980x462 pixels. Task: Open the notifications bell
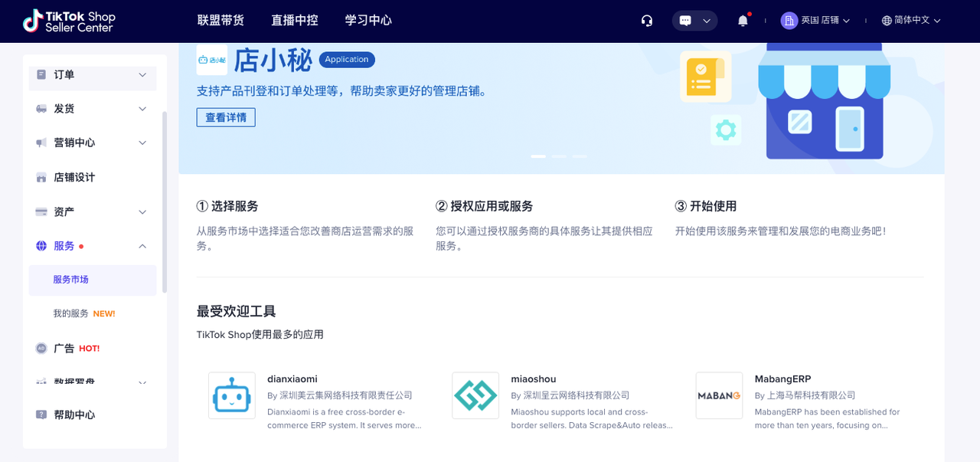(743, 21)
